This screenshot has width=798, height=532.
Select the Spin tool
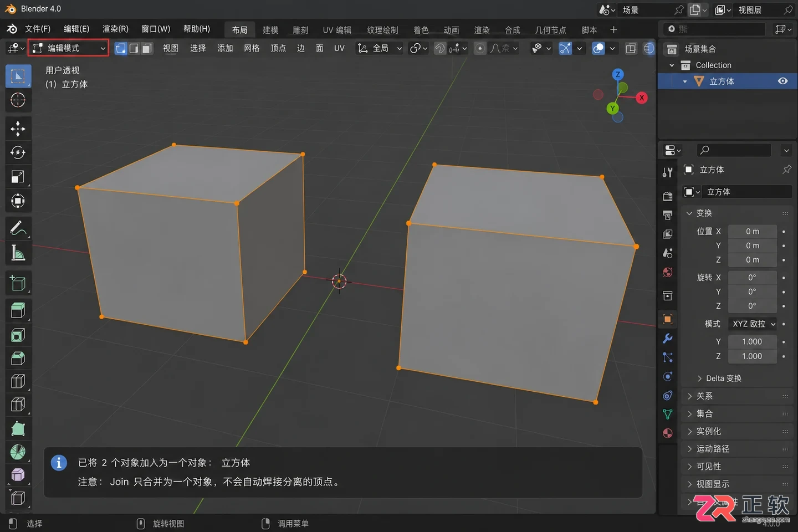[x=18, y=452]
